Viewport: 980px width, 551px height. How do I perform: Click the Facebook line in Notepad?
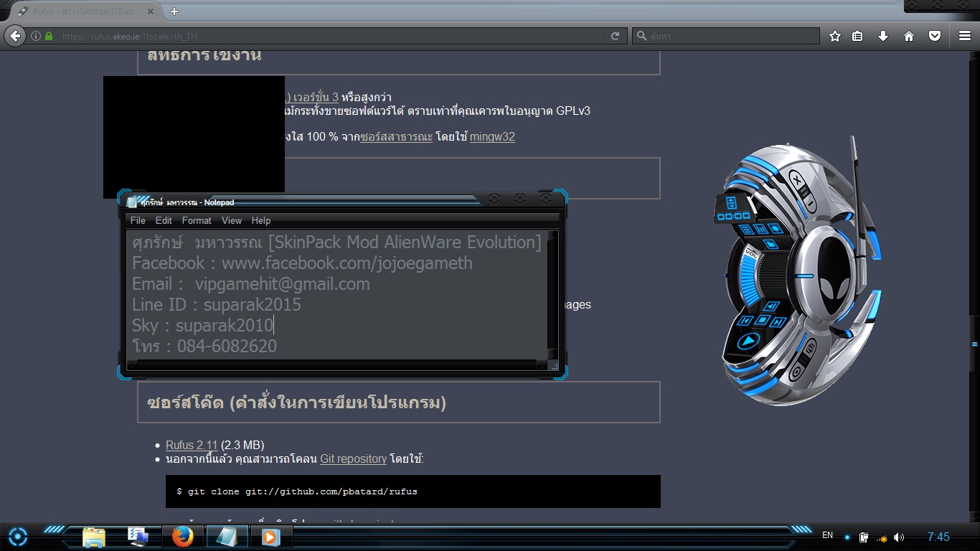click(302, 263)
